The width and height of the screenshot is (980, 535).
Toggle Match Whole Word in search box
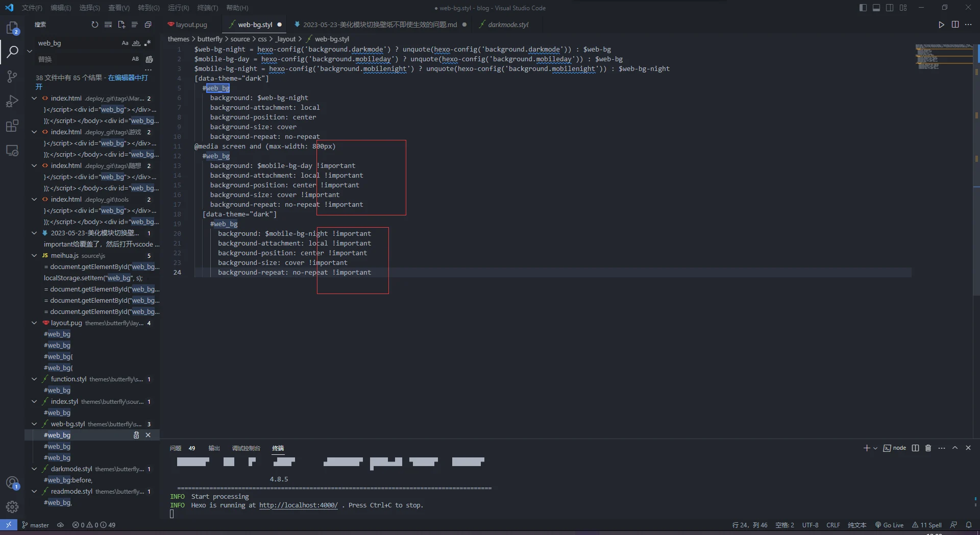click(x=136, y=43)
